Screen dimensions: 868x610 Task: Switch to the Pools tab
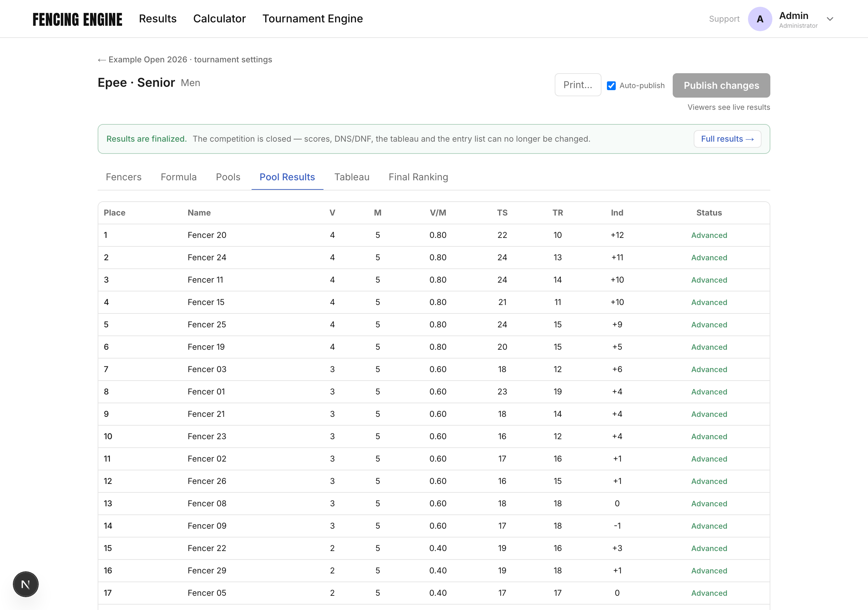pos(228,177)
